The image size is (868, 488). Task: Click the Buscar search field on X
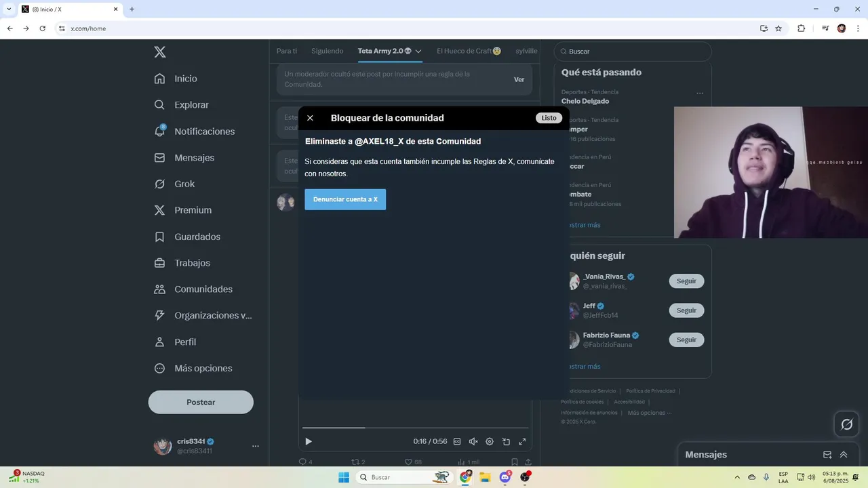[x=633, y=52]
